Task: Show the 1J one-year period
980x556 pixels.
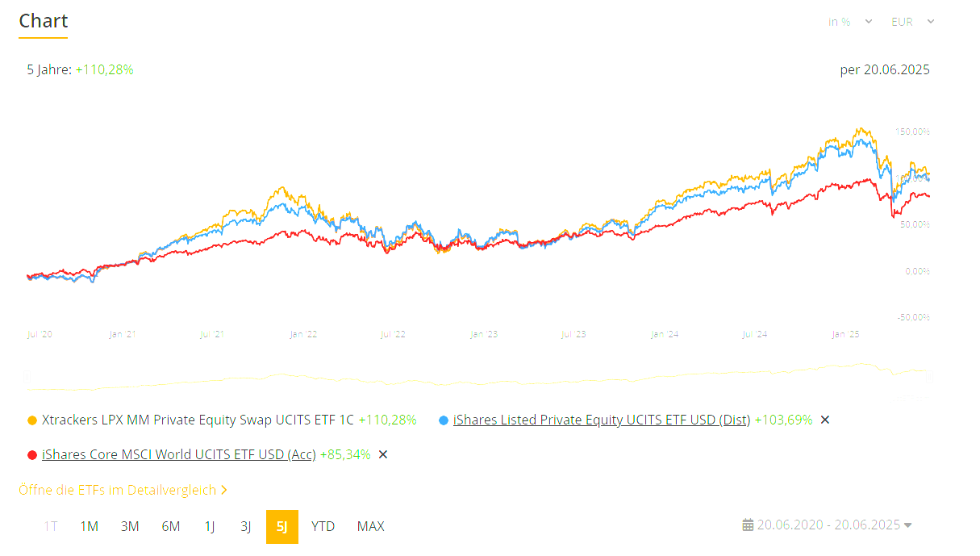Action: (x=210, y=526)
